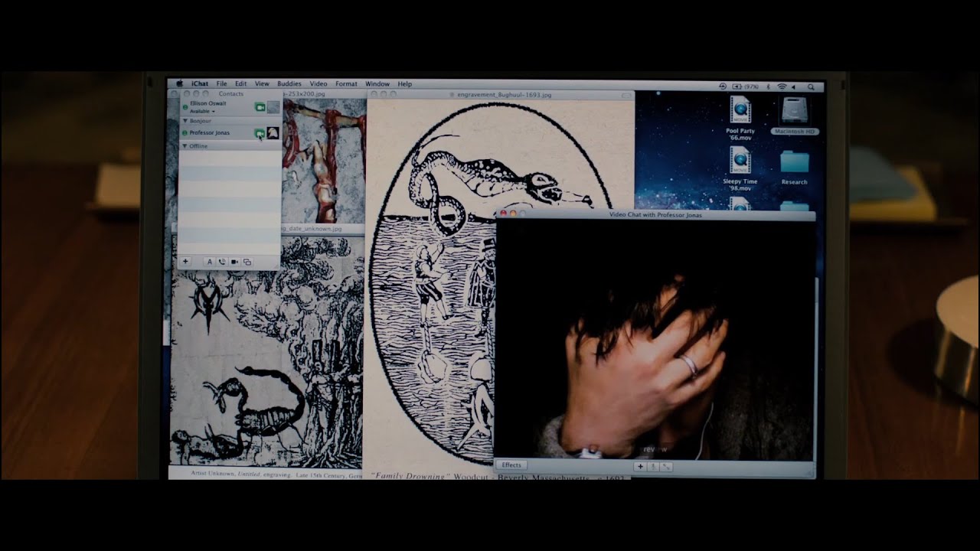Screen dimensions: 980x551
Task: Open the Wi-Fi menu bar icon
Action: pyautogui.click(x=782, y=86)
